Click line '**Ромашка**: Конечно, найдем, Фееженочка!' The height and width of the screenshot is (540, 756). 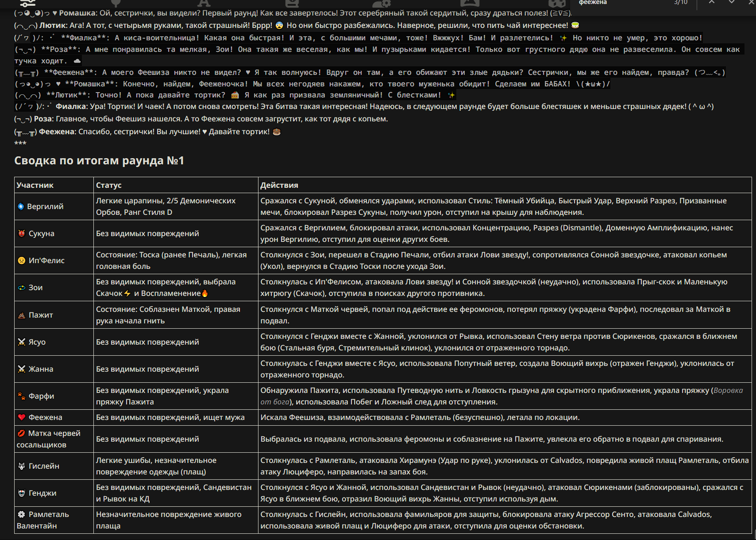pyautogui.click(x=312, y=84)
